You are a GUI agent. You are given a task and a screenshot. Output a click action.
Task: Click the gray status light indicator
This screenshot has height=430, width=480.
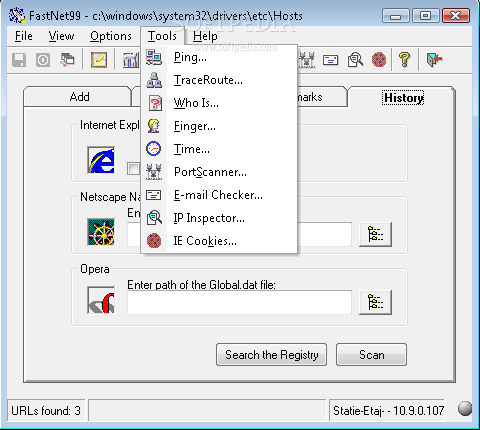click(x=465, y=409)
